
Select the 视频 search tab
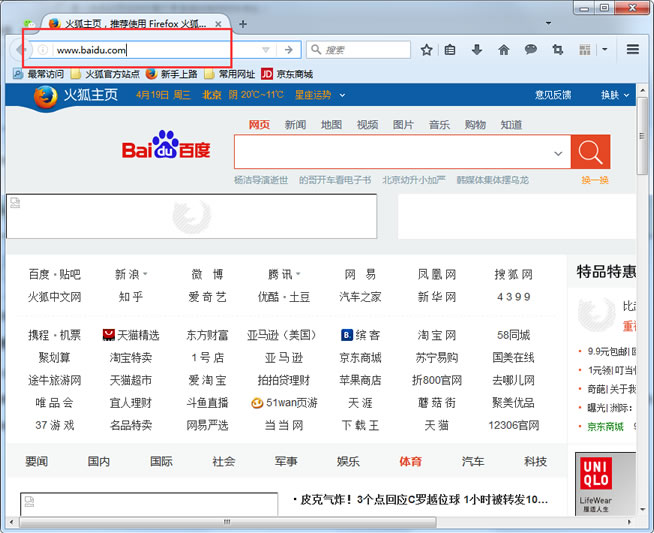coord(367,125)
